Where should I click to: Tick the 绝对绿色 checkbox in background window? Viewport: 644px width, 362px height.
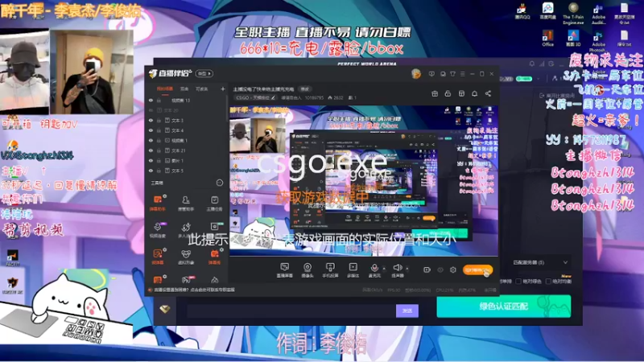(x=518, y=282)
